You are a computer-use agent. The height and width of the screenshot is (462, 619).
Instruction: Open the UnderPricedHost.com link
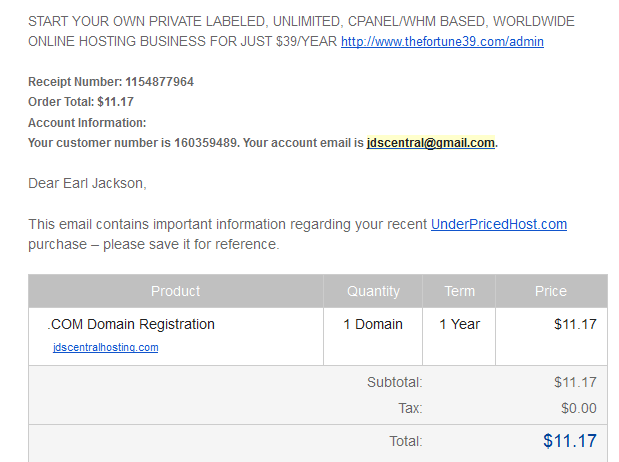499,224
